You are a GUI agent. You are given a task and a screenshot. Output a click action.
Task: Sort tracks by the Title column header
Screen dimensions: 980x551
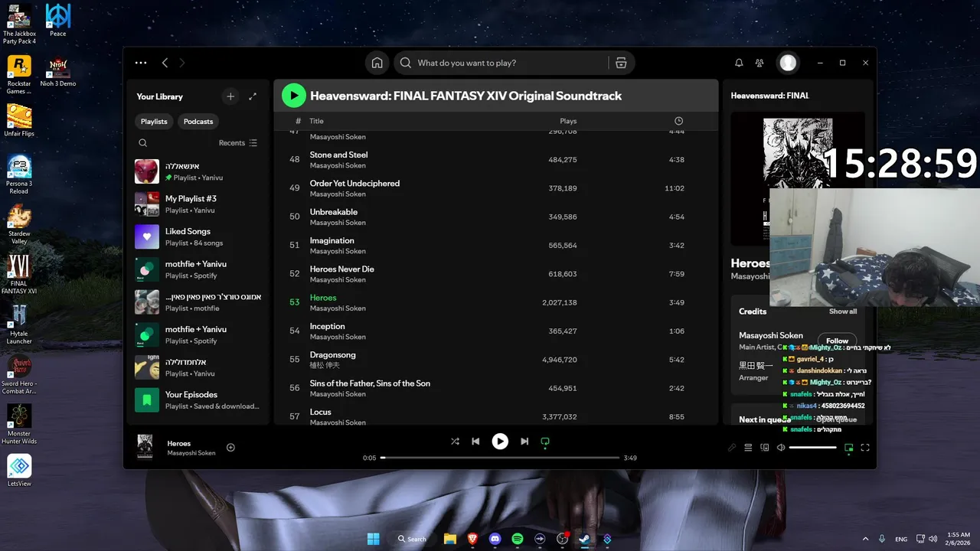316,121
